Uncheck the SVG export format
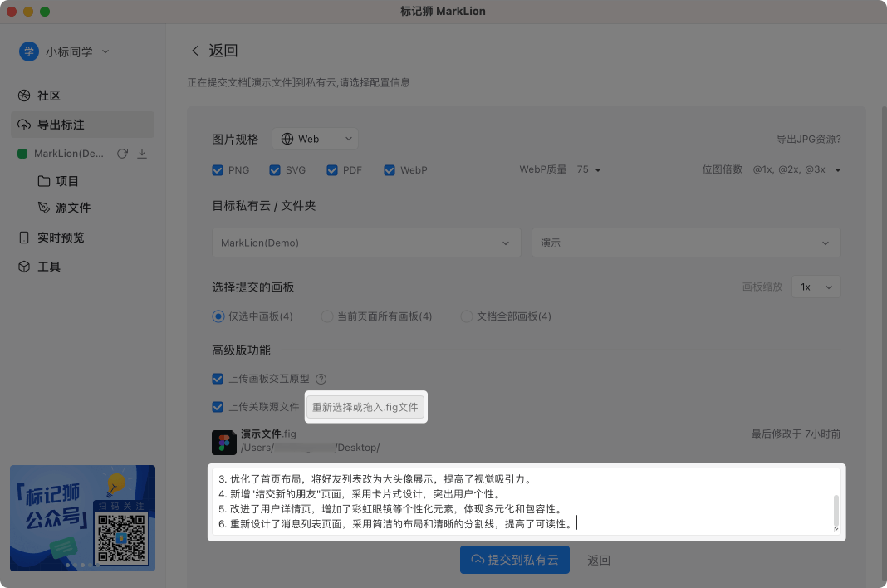887x588 pixels. coord(275,170)
